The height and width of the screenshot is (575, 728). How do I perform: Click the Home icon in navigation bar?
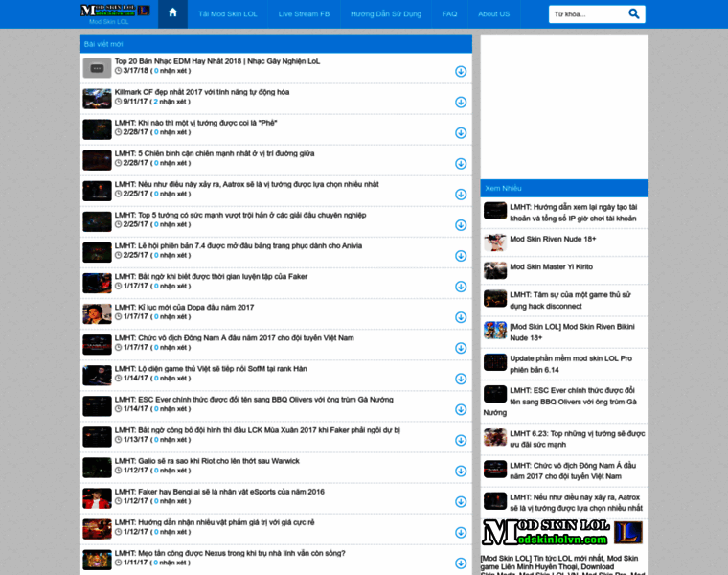pos(172,13)
